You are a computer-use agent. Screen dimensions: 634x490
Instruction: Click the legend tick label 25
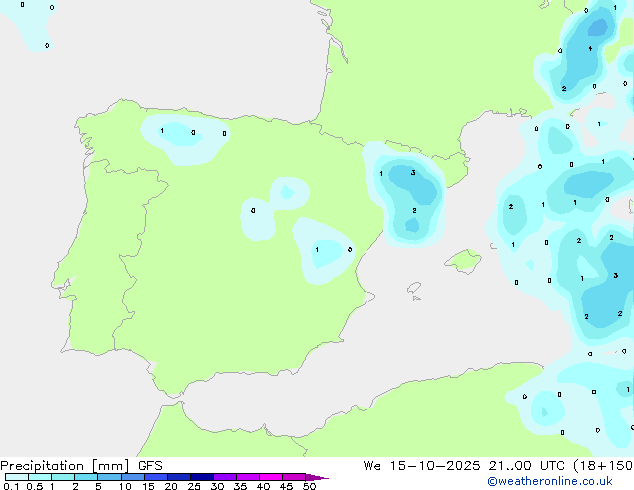(x=194, y=486)
